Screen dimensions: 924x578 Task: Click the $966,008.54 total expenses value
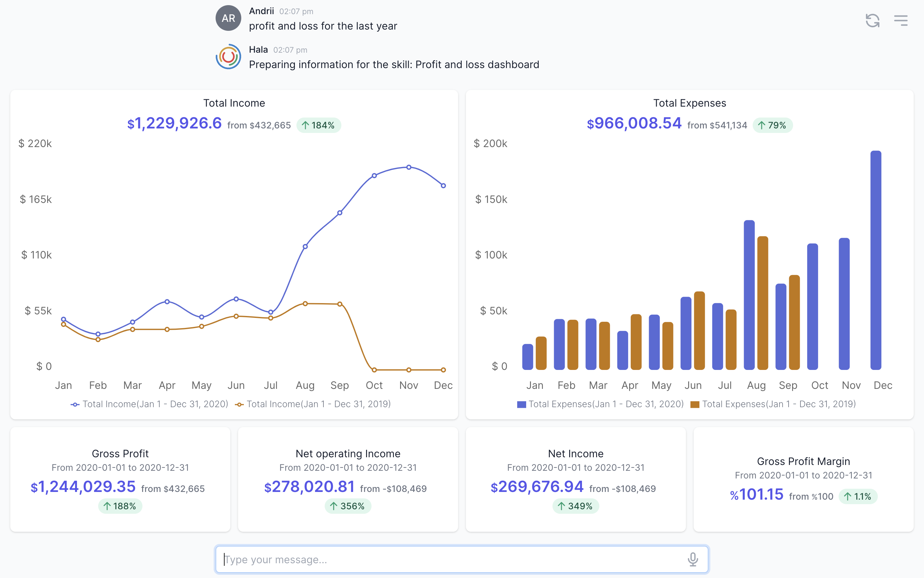pyautogui.click(x=634, y=123)
